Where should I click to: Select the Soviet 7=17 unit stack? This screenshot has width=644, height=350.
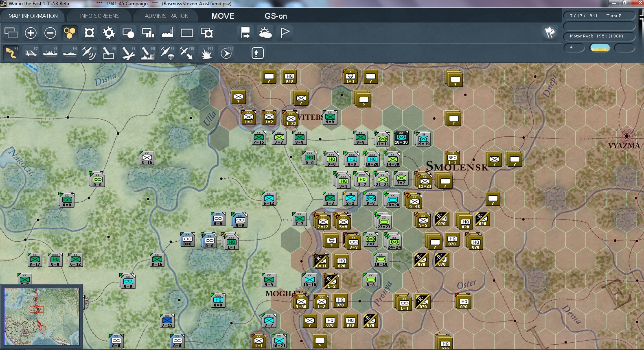click(x=322, y=221)
